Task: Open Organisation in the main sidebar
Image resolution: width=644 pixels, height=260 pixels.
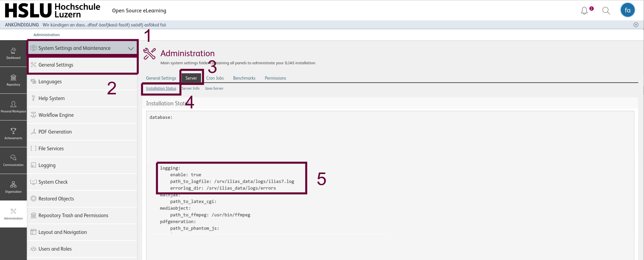Action: (13, 187)
